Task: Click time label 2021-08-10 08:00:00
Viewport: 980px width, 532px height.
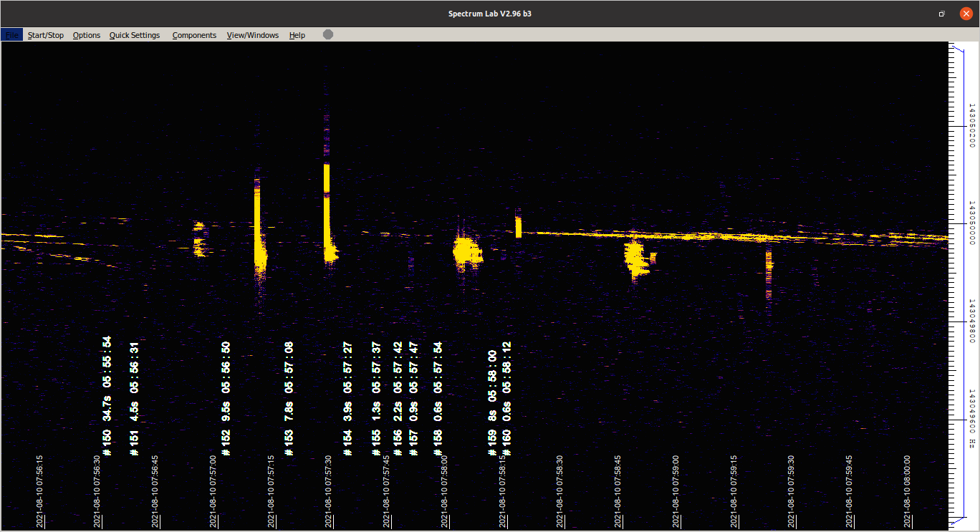Action: 907,491
